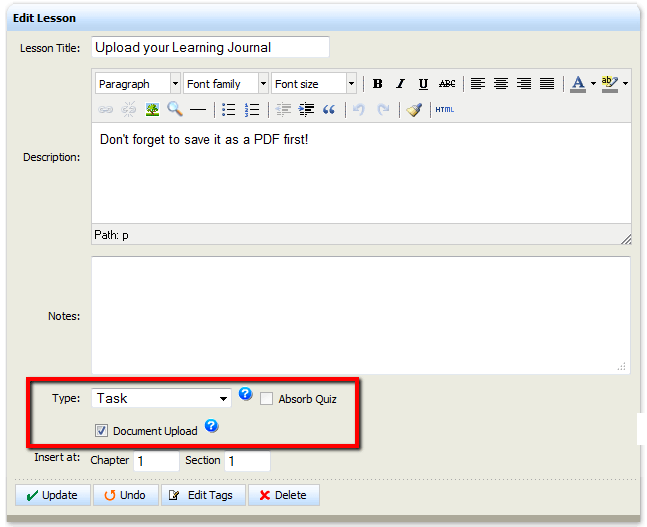
Task: Apply the text color A button
Action: (x=578, y=84)
